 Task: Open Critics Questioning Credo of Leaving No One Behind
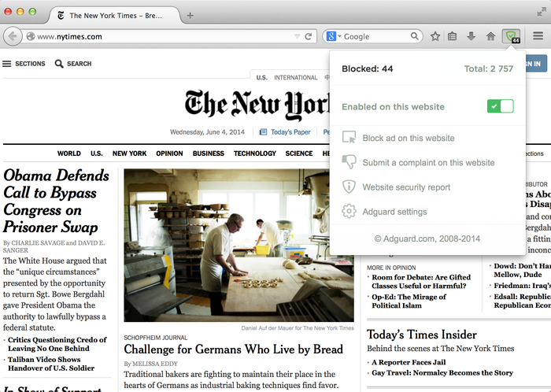[57, 344]
